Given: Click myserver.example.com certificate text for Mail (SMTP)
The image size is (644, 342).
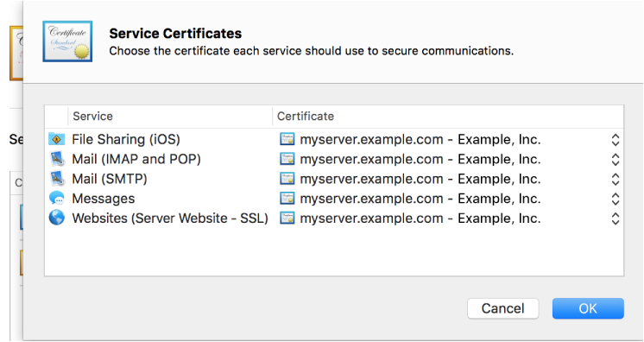Looking at the screenshot, I should (420, 180).
